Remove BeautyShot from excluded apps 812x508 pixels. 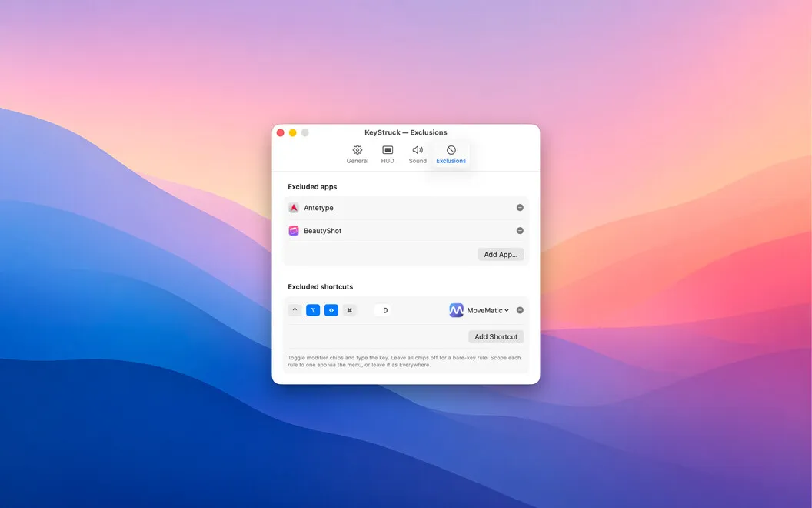point(520,231)
